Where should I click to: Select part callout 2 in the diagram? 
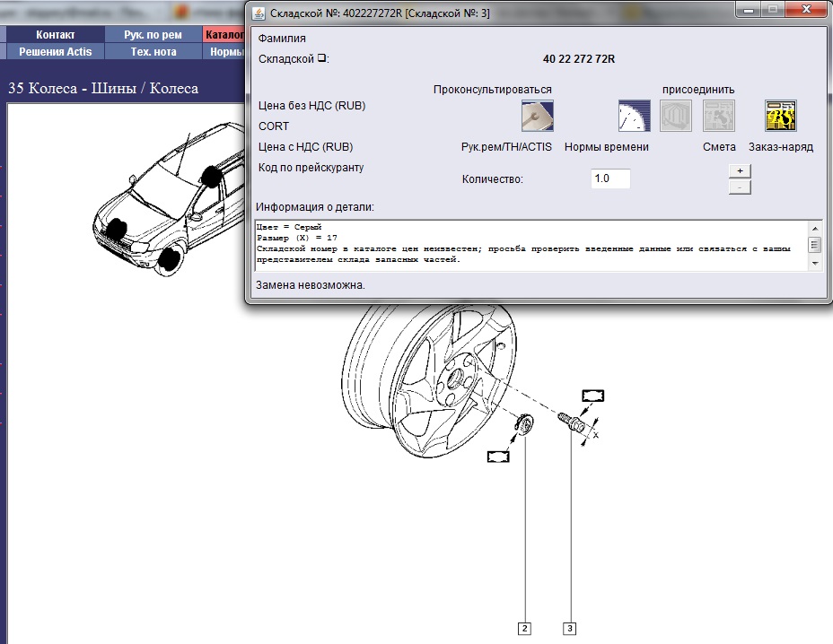point(524,628)
